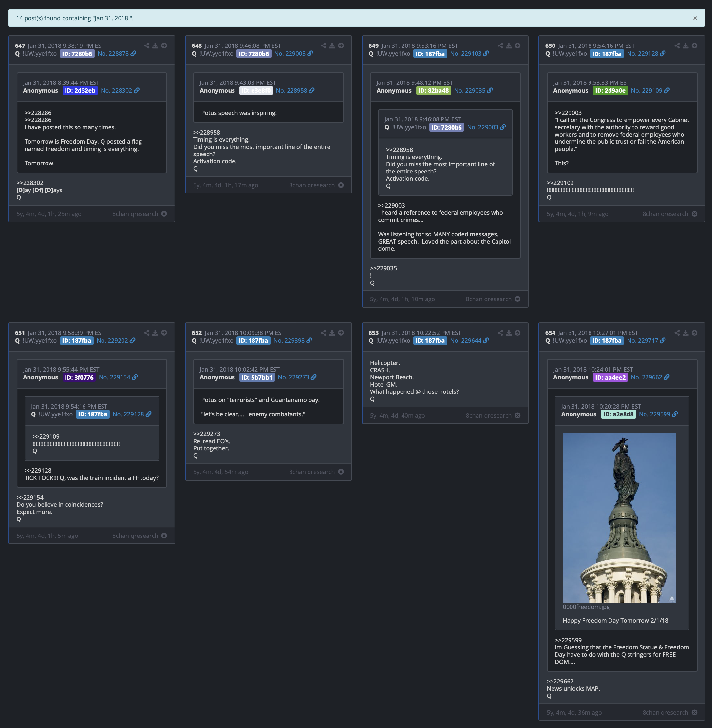Screen dimensions: 712x728
Task: Click arrow icon on post 650
Action: coord(694,45)
